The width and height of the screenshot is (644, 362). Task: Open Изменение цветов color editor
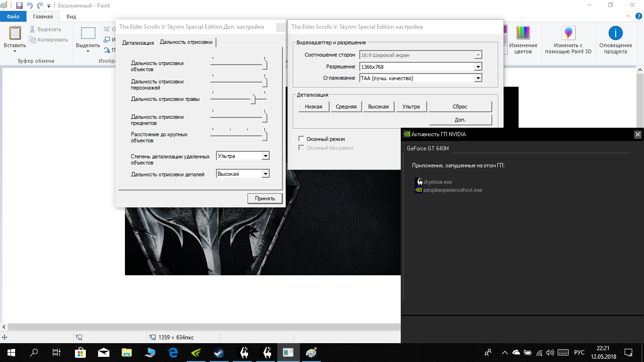click(x=523, y=40)
